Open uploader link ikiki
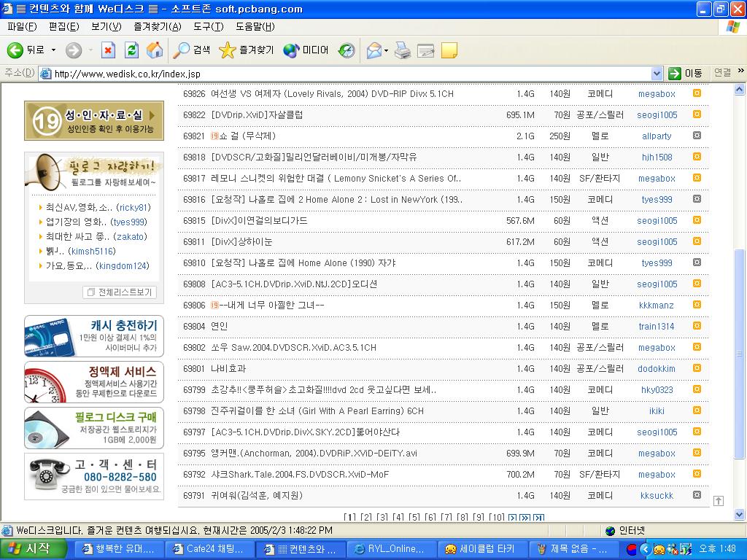The image size is (747, 560). (657, 411)
